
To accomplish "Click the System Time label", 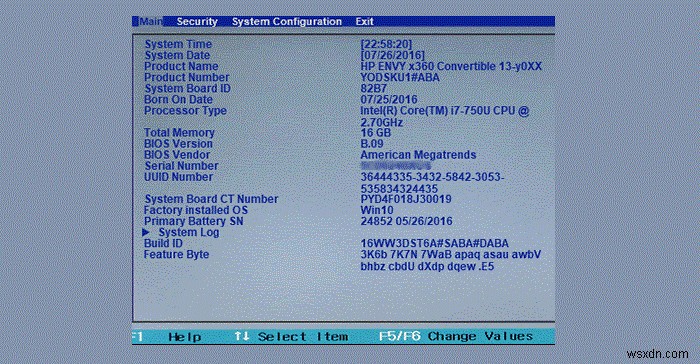I will point(178,44).
